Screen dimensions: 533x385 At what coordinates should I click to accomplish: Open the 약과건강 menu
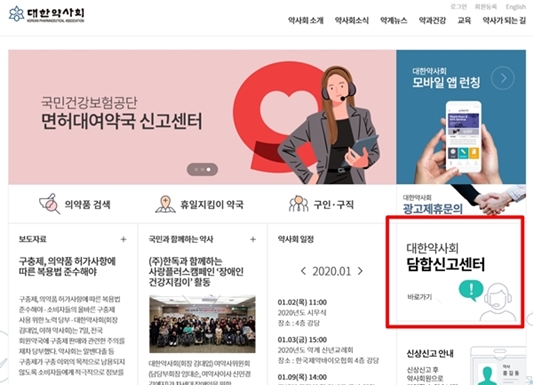432,20
